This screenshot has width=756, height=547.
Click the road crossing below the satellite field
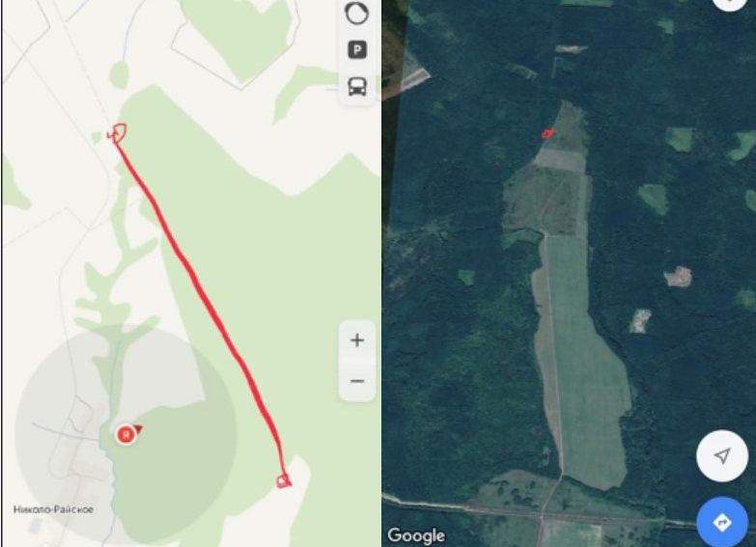tap(543, 515)
